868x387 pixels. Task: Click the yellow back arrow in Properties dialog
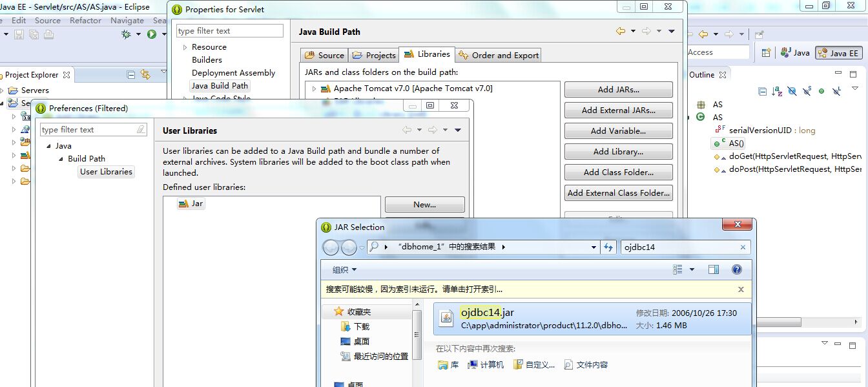(x=621, y=31)
